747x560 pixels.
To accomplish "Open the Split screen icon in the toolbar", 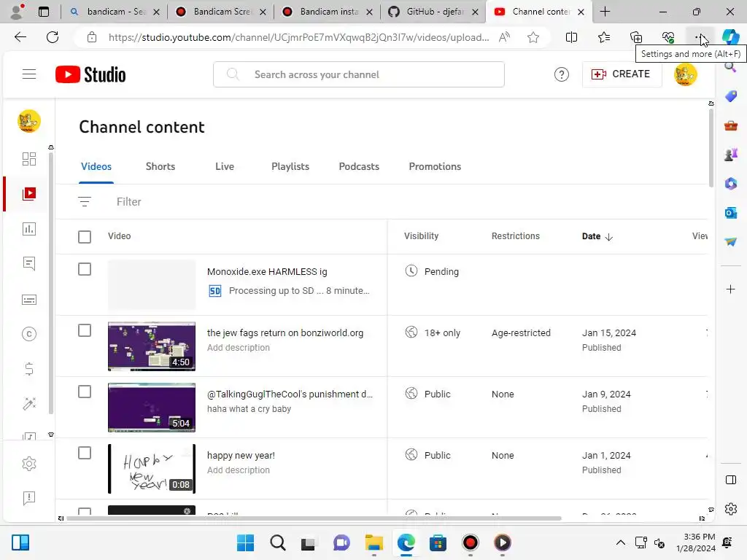I will pyautogui.click(x=571, y=37).
